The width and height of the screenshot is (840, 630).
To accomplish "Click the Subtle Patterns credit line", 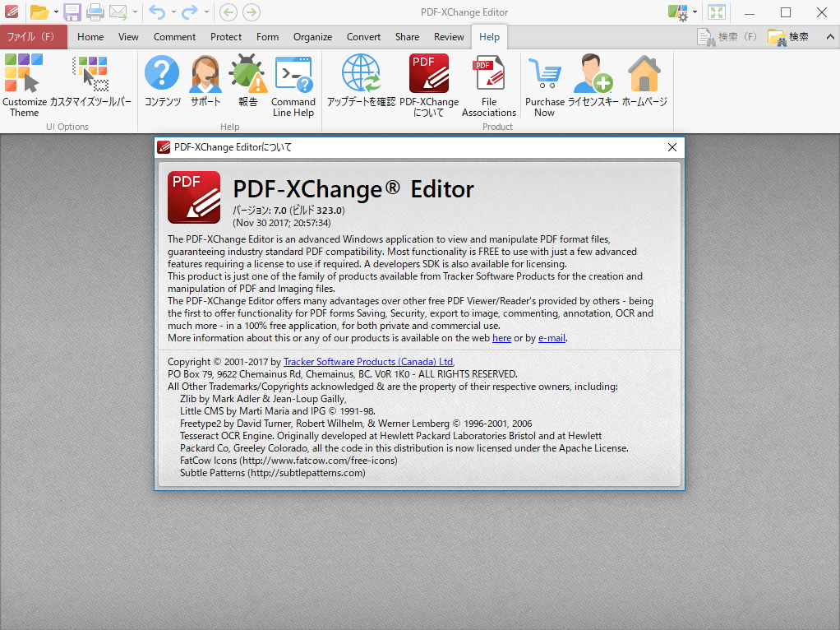I will click(273, 473).
